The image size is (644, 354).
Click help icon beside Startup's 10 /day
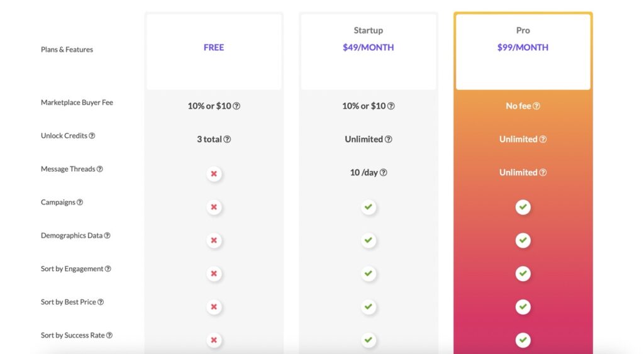[384, 173]
